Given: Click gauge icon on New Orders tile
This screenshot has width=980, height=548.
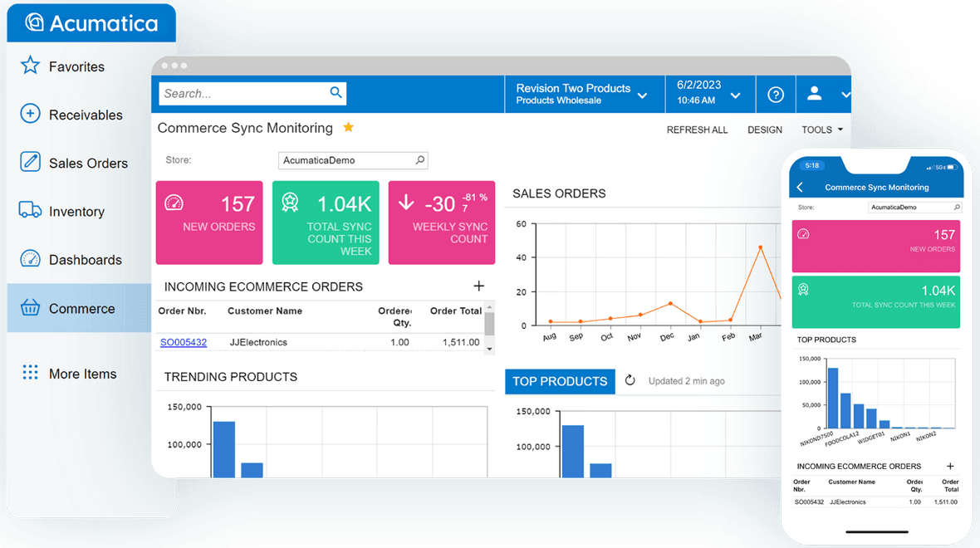Looking at the screenshot, I should tap(174, 203).
